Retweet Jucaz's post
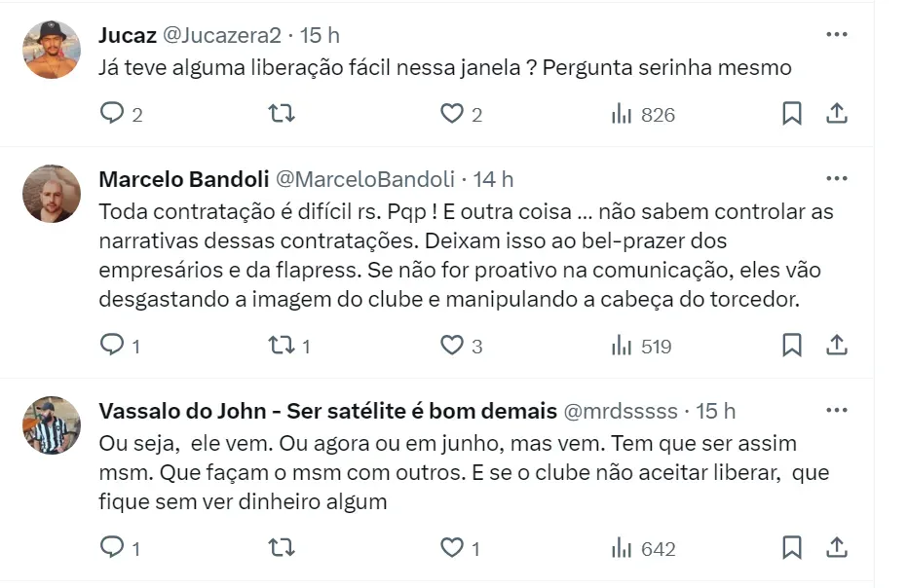 tap(282, 115)
